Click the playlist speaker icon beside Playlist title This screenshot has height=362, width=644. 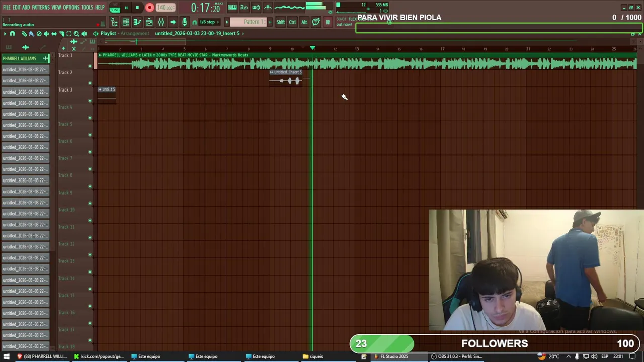pyautogui.click(x=96, y=34)
